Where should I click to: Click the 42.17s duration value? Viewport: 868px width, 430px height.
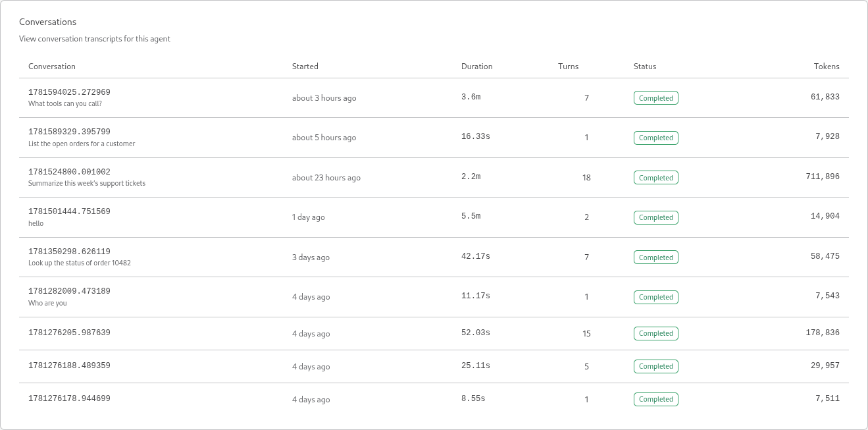[476, 256]
